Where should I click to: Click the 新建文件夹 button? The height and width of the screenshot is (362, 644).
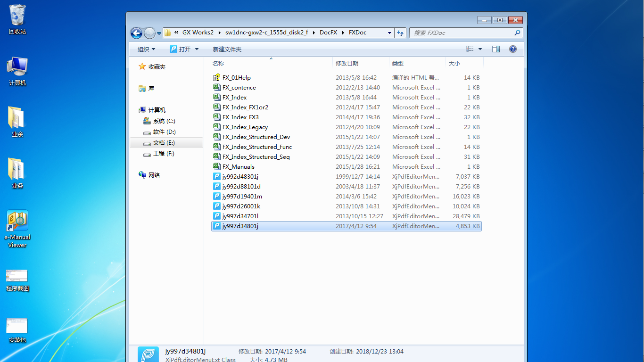[x=227, y=49]
